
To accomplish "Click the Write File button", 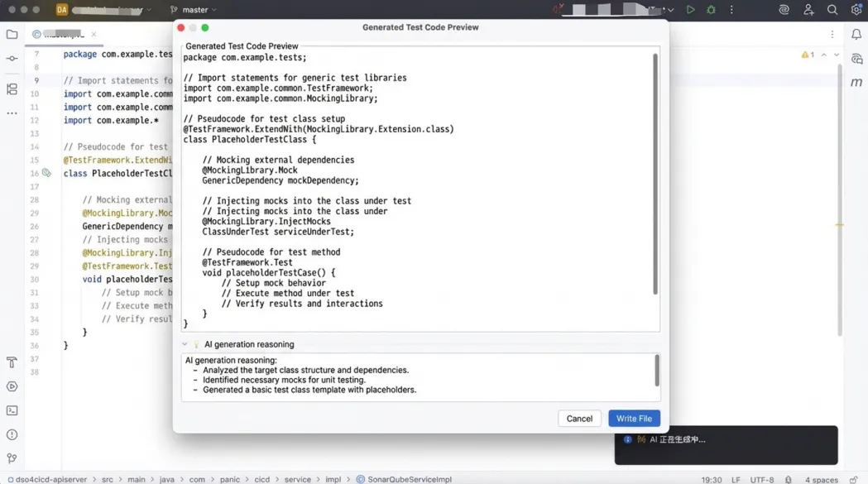I will (634, 419).
